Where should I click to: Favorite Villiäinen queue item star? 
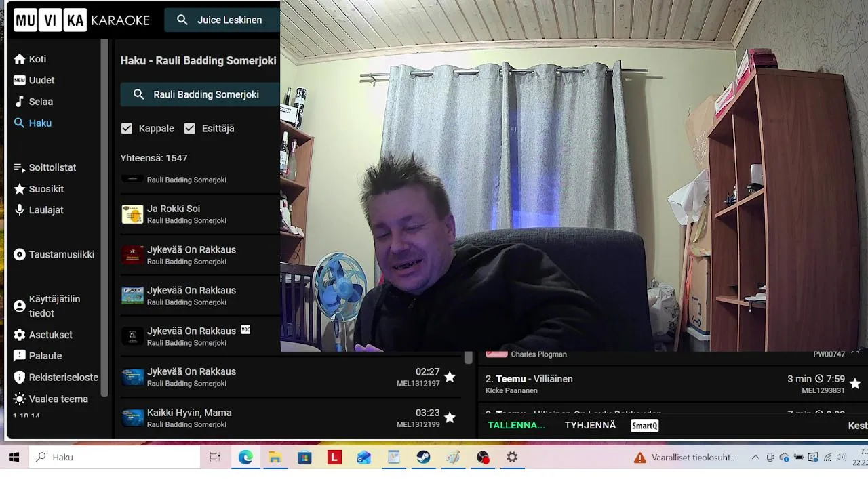(854, 384)
